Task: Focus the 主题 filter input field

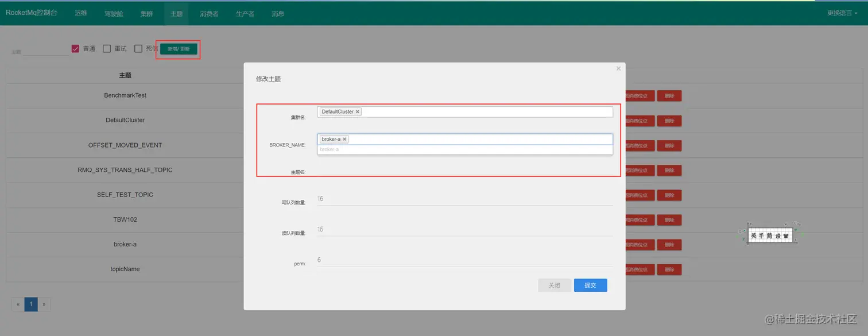Action: tap(39, 51)
